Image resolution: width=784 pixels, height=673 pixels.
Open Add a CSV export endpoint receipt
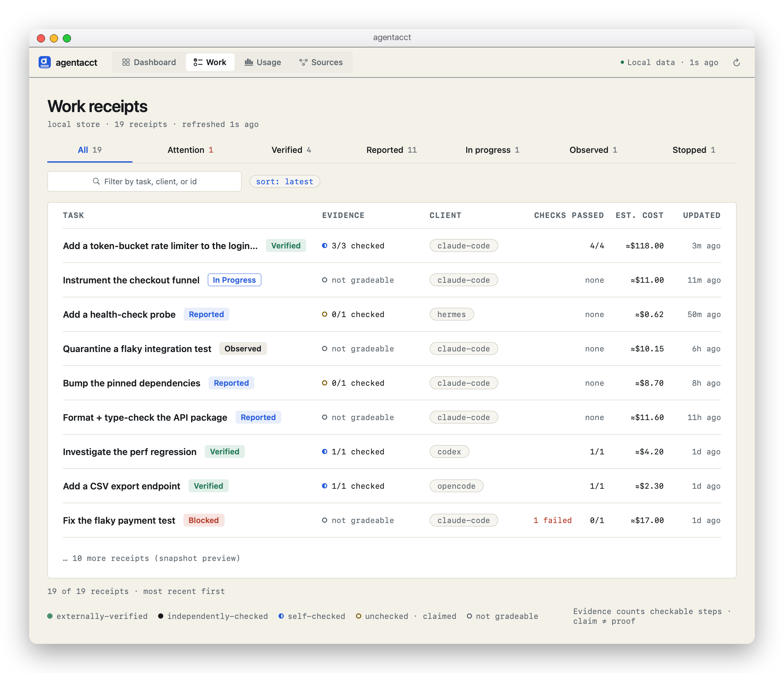point(392,486)
